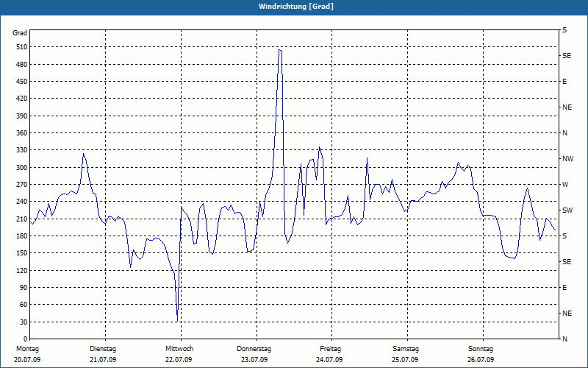588x368 pixels.
Task: Select the '180' y-axis value
Action: [x=23, y=236]
